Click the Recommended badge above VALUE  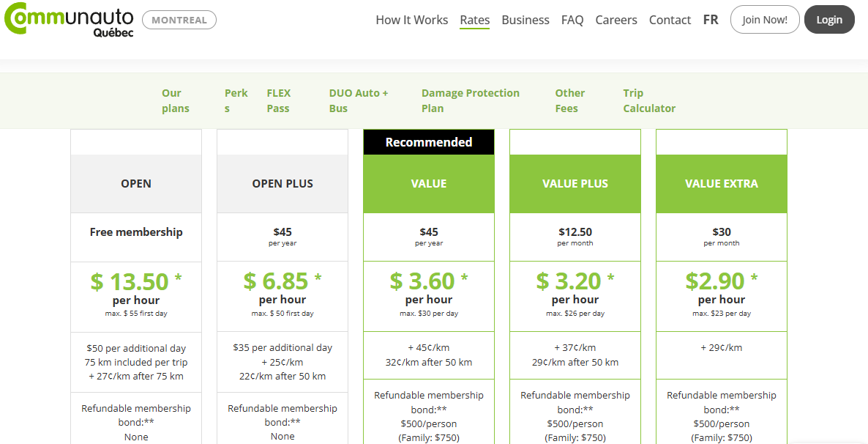click(429, 142)
